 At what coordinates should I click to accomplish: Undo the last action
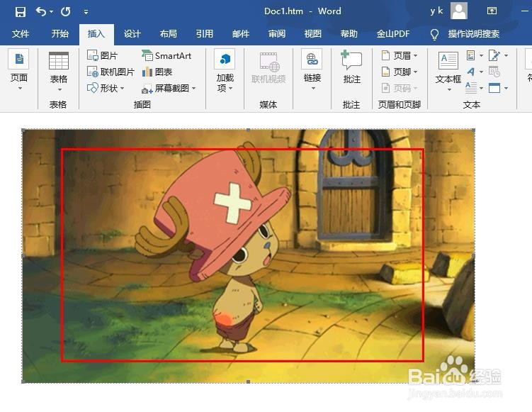click(x=40, y=12)
